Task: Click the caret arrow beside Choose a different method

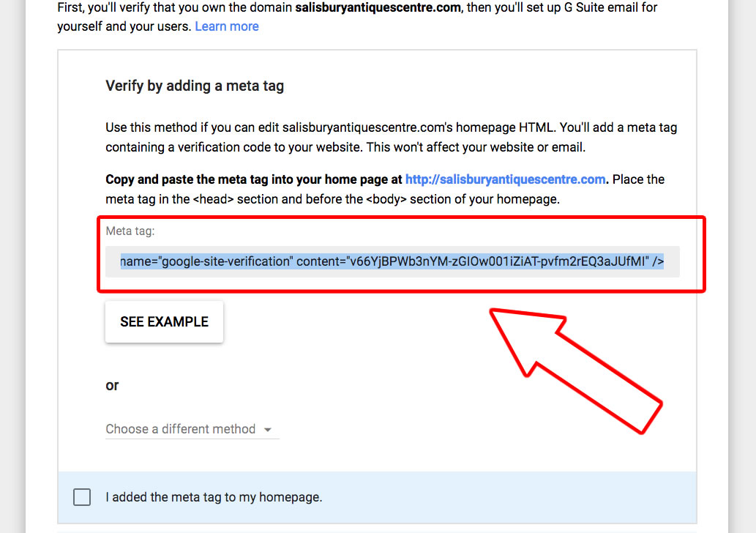Action: pyautogui.click(x=268, y=430)
